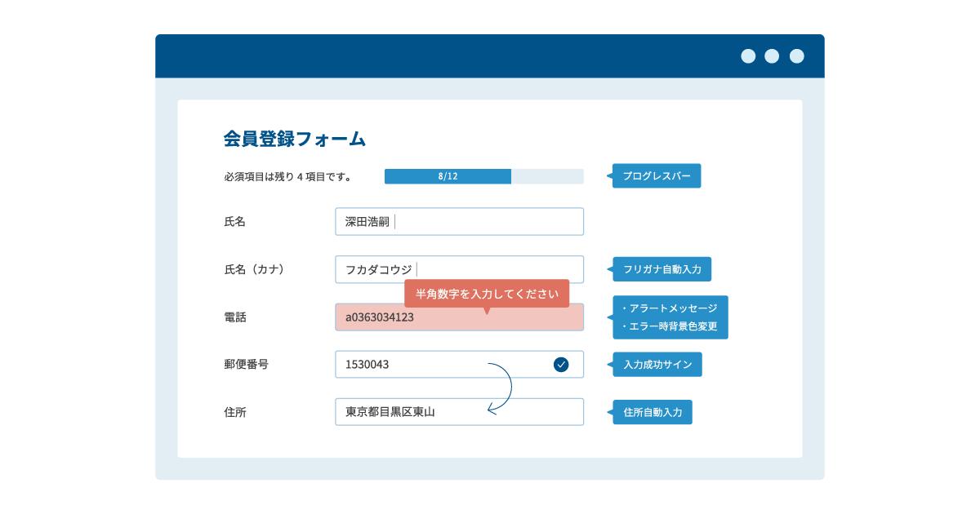Click the middle window control dot
The width and height of the screenshot is (980, 514).
[773, 56]
